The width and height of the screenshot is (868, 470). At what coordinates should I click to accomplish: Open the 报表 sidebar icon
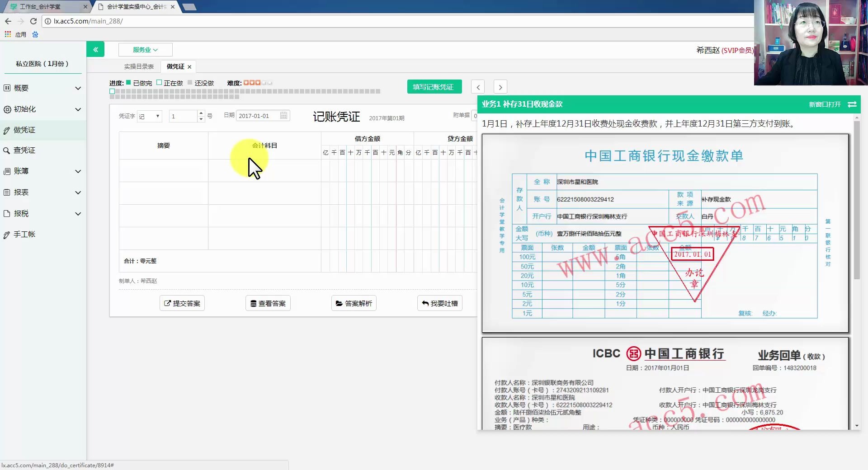[x=7, y=192]
